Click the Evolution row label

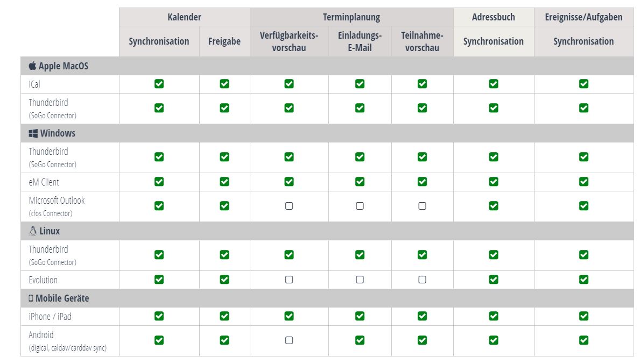[x=43, y=280]
